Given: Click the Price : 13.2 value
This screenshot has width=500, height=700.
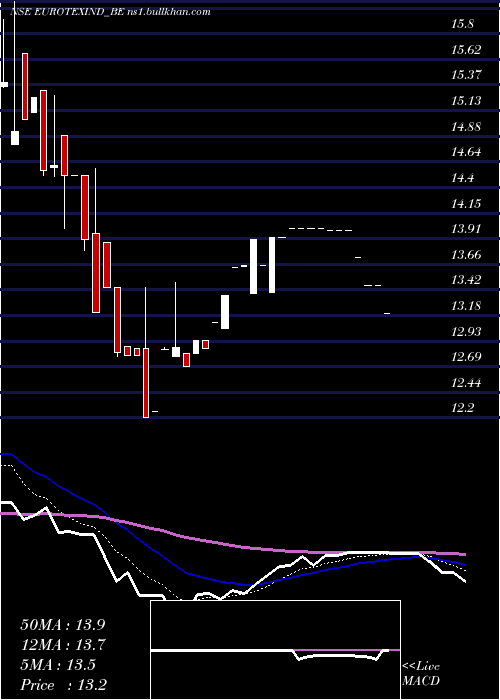Looking at the screenshot, I should pos(63,684).
